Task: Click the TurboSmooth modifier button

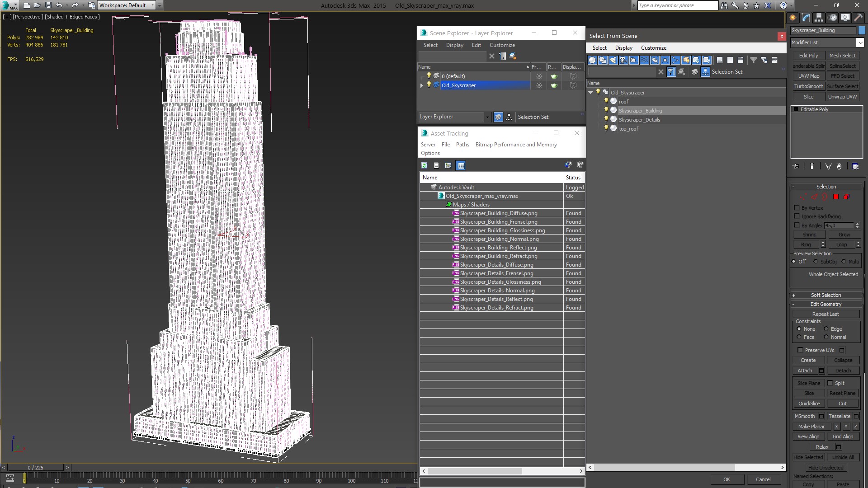Action: click(x=808, y=86)
